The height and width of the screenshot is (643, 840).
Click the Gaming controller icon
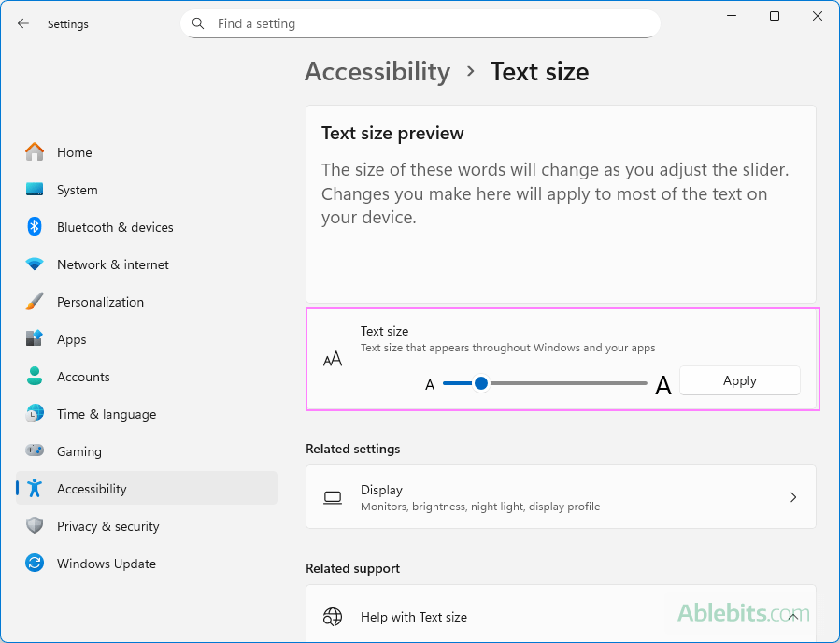coord(35,450)
